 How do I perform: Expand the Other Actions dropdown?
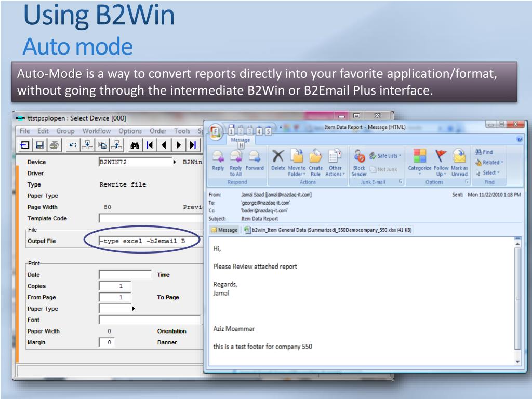click(x=335, y=163)
